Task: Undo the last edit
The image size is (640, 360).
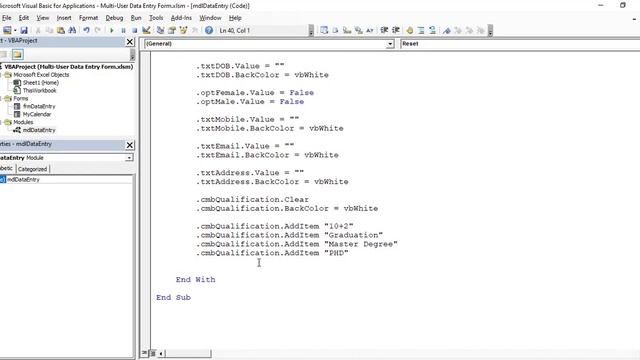Action: click(86, 30)
